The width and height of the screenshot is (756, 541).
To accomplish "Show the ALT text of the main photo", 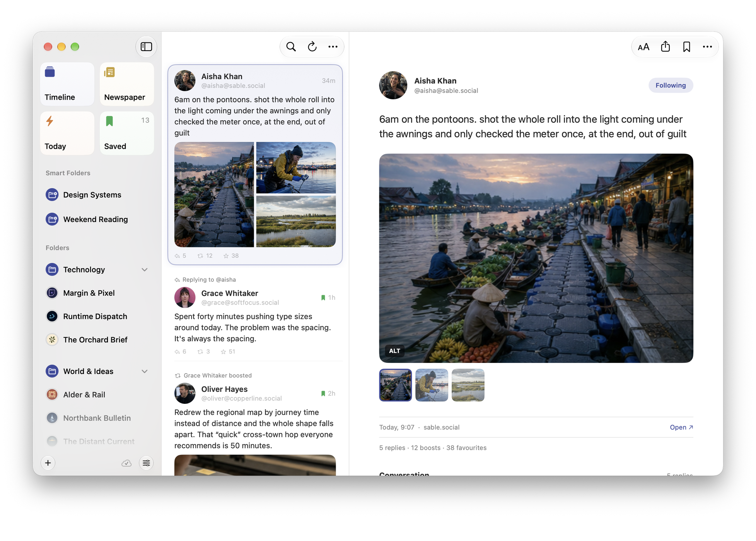I will click(x=394, y=351).
